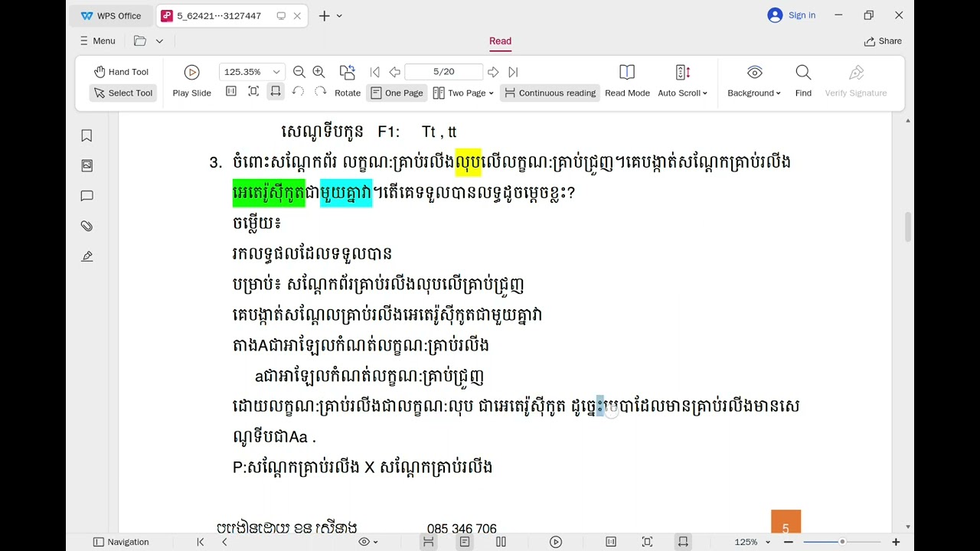Toggle Continuous reading mode
Screen dimensions: 980x551
[549, 93]
